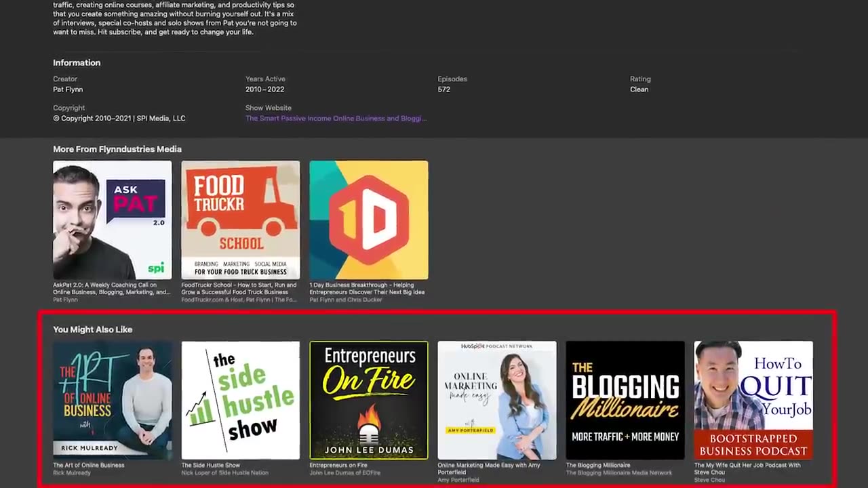Viewport: 868px width, 488px height.
Task: Select author 'Rick Mulready' under Art of Online Business
Action: point(72,472)
